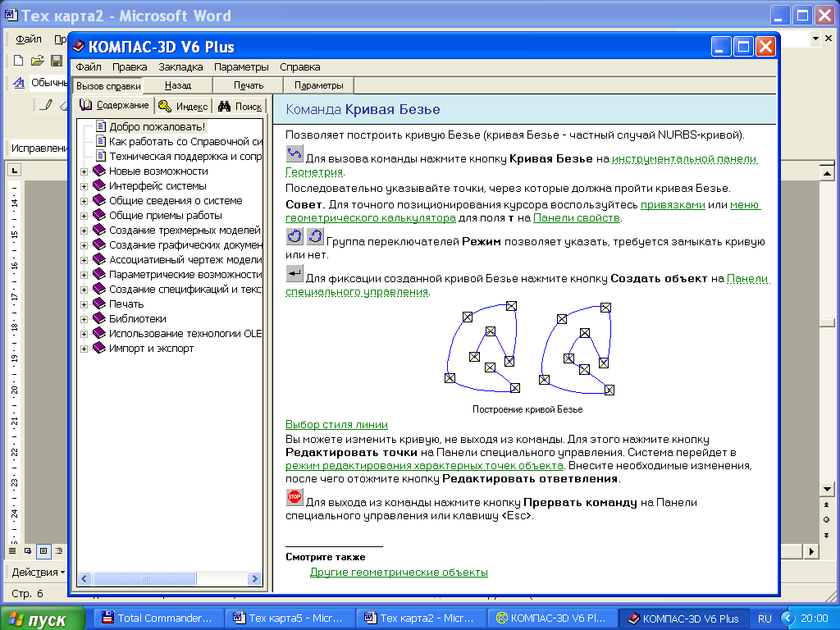840x630 pixels.
Task: Click the contents tree horizontal scrollbar thumb
Action: [x=144, y=578]
